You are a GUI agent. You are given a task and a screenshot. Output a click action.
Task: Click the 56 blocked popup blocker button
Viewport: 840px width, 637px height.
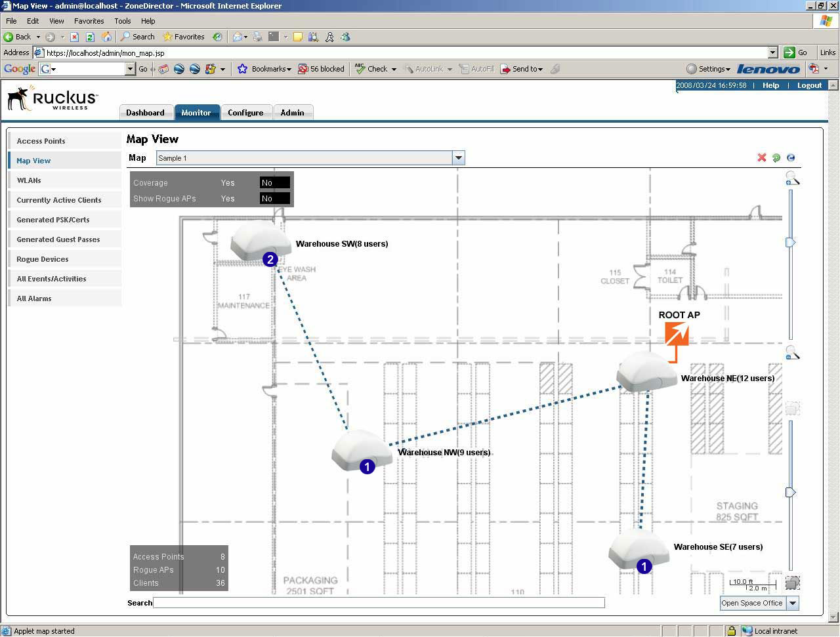321,69
